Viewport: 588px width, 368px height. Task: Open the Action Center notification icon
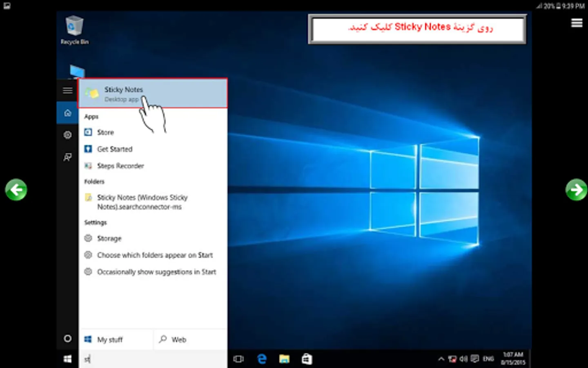(x=474, y=359)
